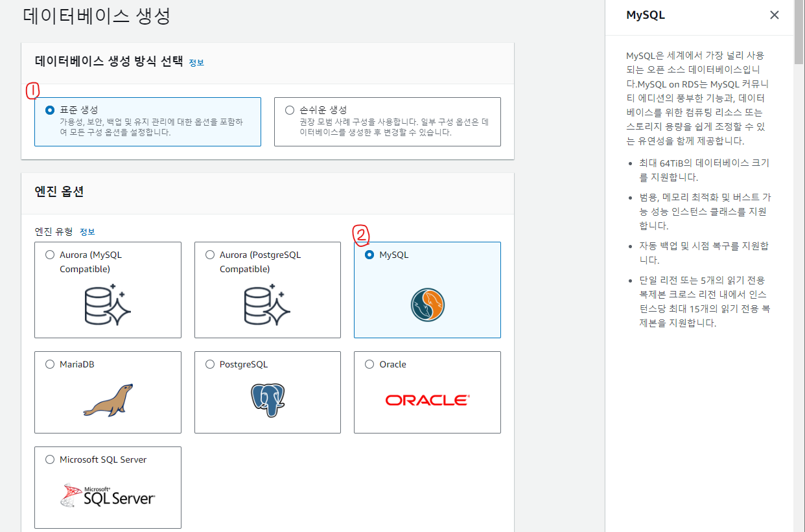805x532 pixels.
Task: Select the MySQL engine radio button
Action: (x=369, y=255)
